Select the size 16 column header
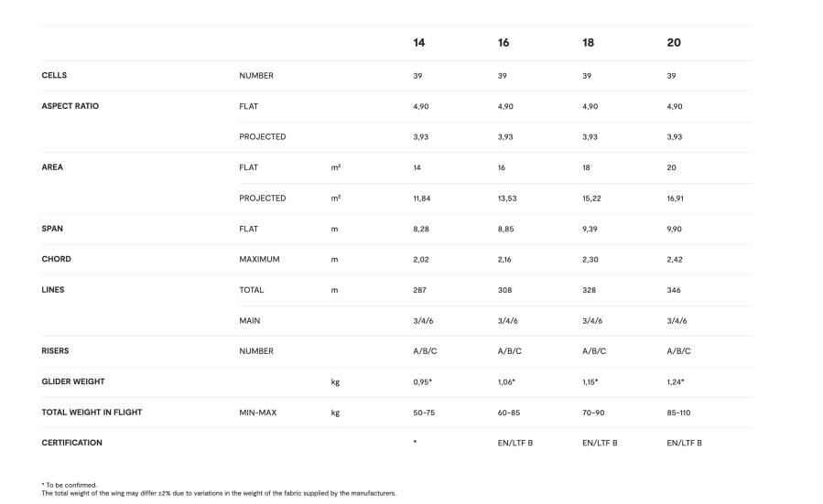The image size is (823, 504). pyautogui.click(x=504, y=43)
